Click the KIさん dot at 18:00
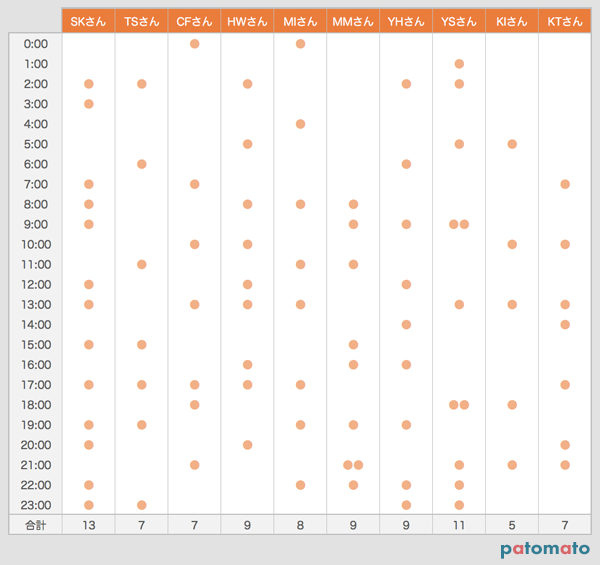600x565 pixels. click(x=512, y=405)
